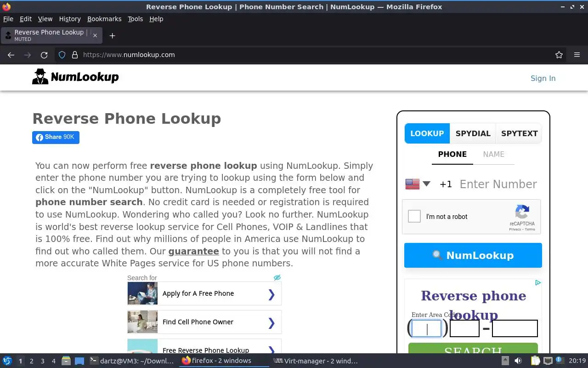This screenshot has height=368, width=588.
Task: Click the AdChoices icon in right ad
Action: click(x=538, y=282)
